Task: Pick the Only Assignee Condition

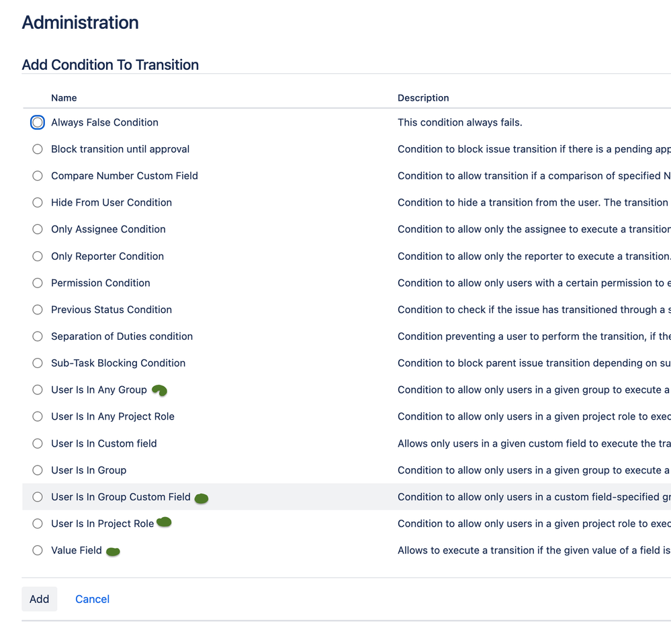Action: point(38,229)
